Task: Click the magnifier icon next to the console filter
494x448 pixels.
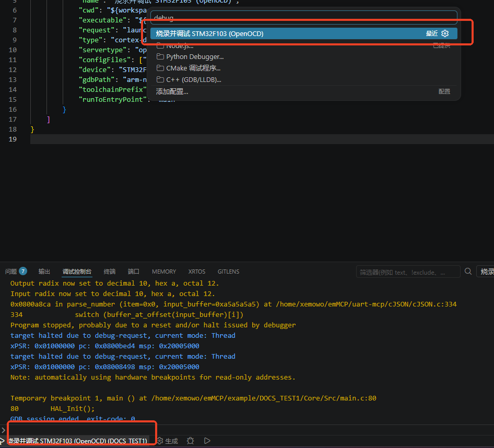Action: click(468, 272)
